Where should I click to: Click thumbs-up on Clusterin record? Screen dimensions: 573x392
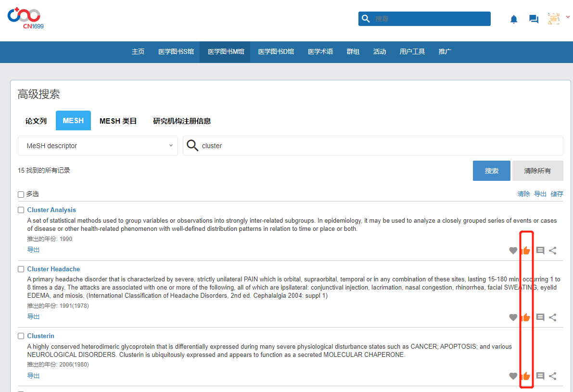point(526,376)
